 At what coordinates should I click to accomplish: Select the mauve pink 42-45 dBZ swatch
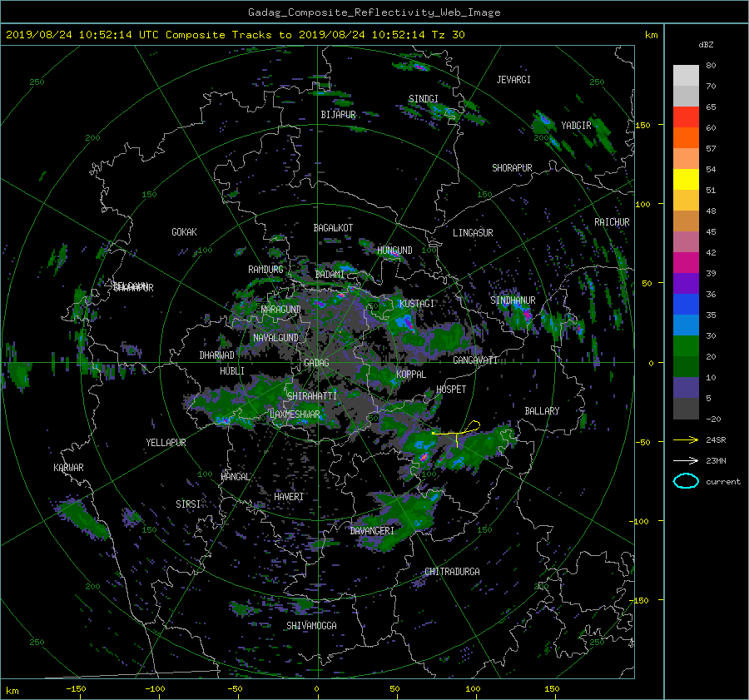tap(686, 242)
